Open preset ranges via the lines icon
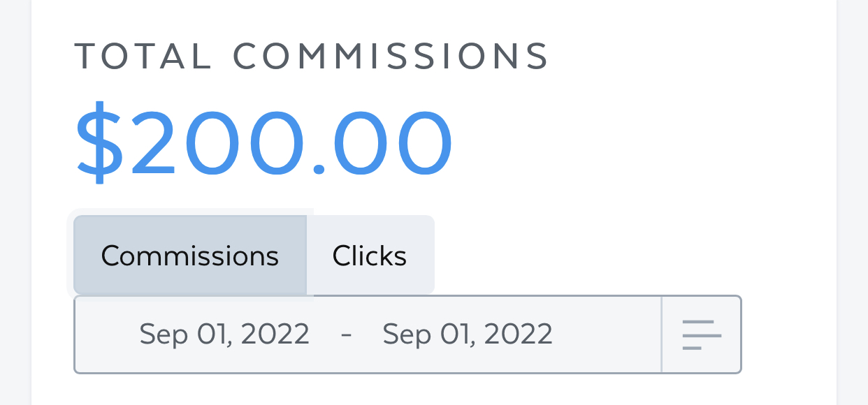 (701, 334)
